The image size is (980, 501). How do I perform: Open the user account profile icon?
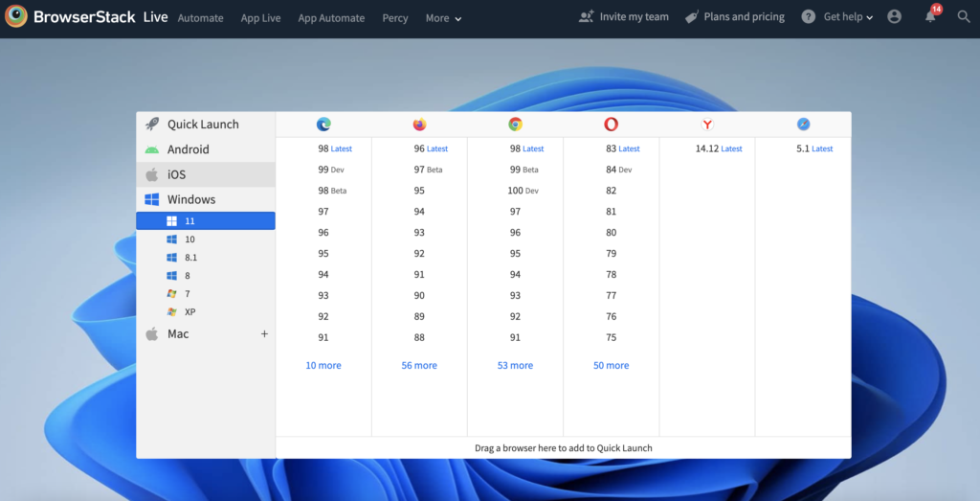895,17
